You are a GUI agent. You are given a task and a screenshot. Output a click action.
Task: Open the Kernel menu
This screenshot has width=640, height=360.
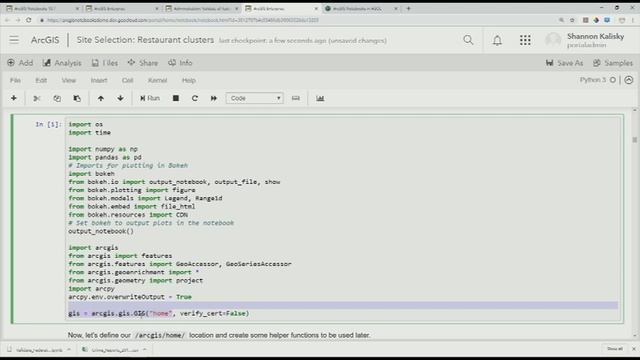point(157,80)
